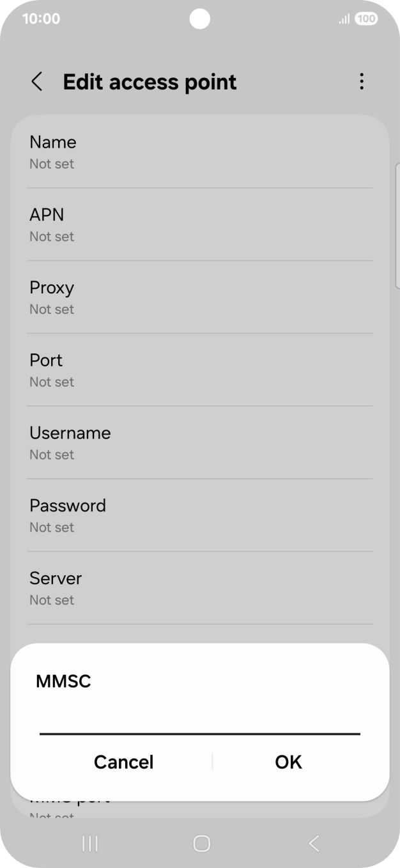Open the Username setting

point(200,442)
